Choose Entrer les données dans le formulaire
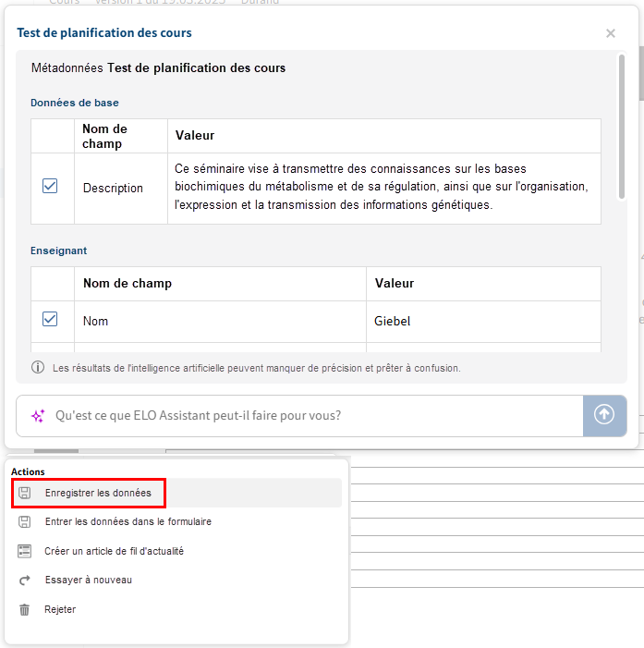 click(x=176, y=521)
